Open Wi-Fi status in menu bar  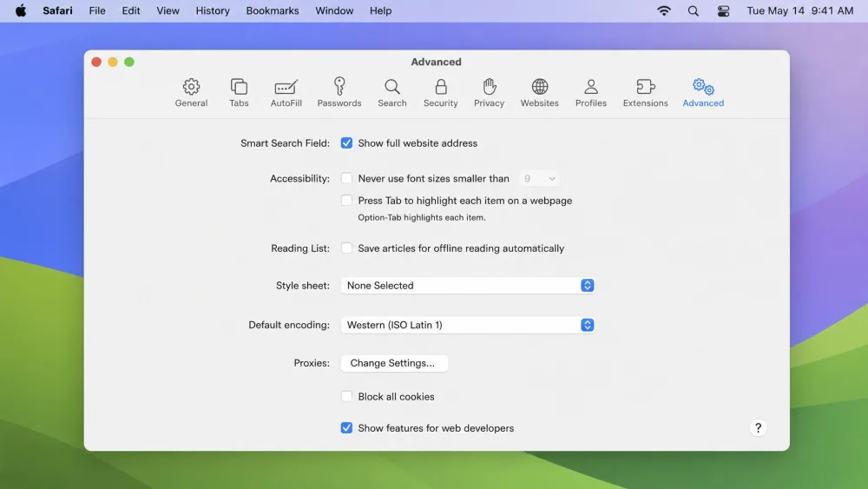point(664,10)
